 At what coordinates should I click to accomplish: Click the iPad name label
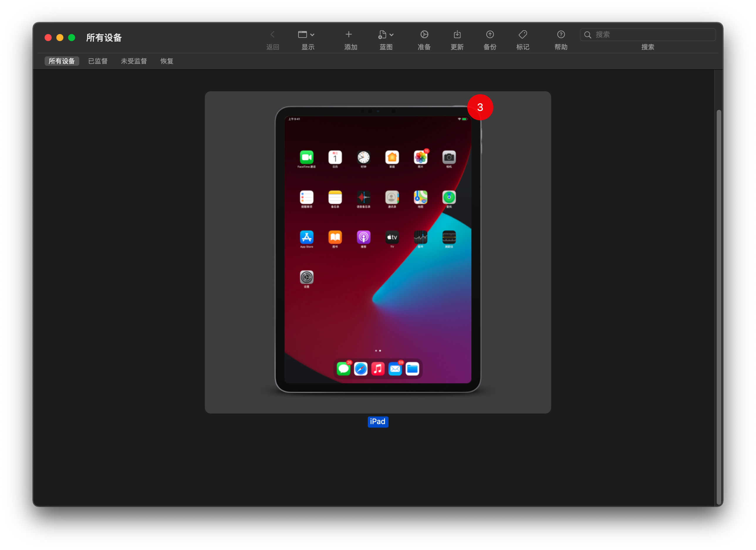coord(378,422)
